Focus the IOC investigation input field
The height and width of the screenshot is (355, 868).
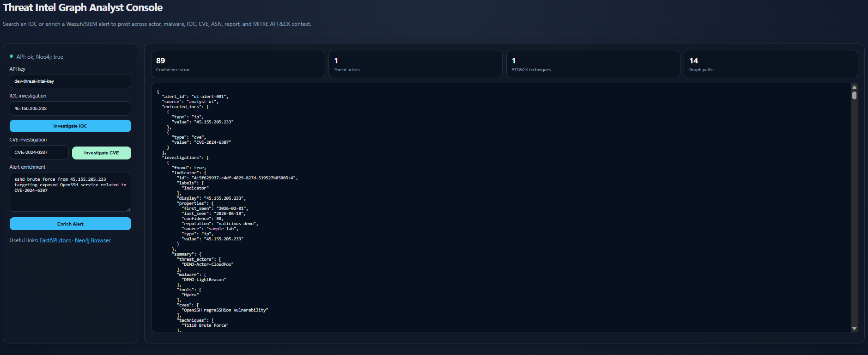pyautogui.click(x=70, y=108)
